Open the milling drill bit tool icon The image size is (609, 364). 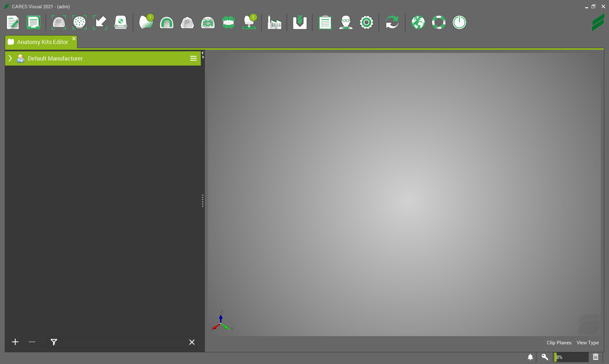pos(300,22)
